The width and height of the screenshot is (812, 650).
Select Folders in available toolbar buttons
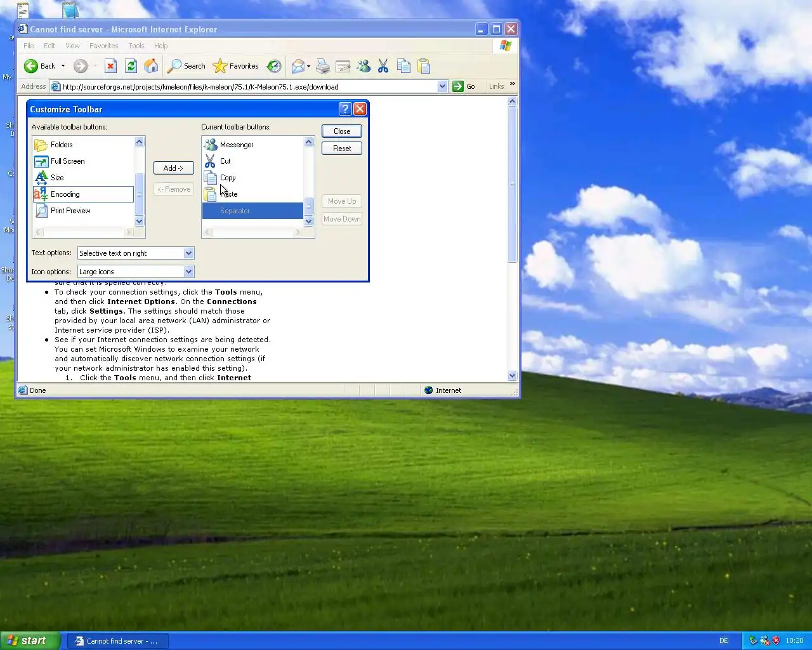(83, 145)
